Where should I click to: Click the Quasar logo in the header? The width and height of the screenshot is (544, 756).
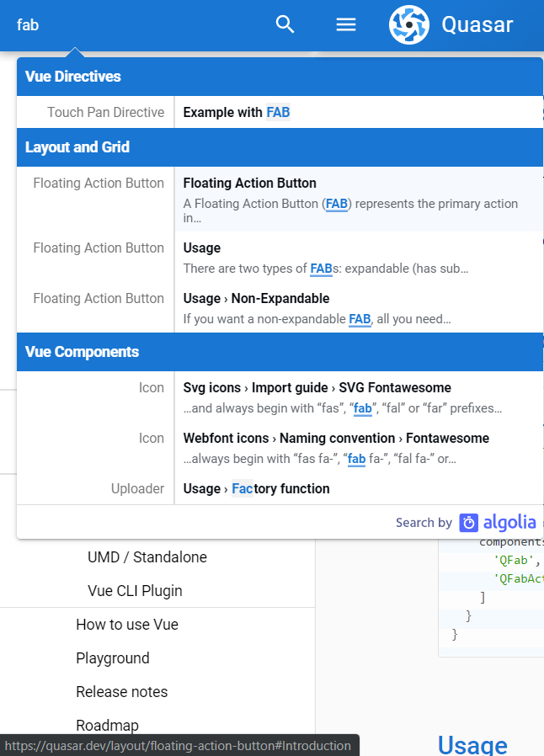point(408,24)
